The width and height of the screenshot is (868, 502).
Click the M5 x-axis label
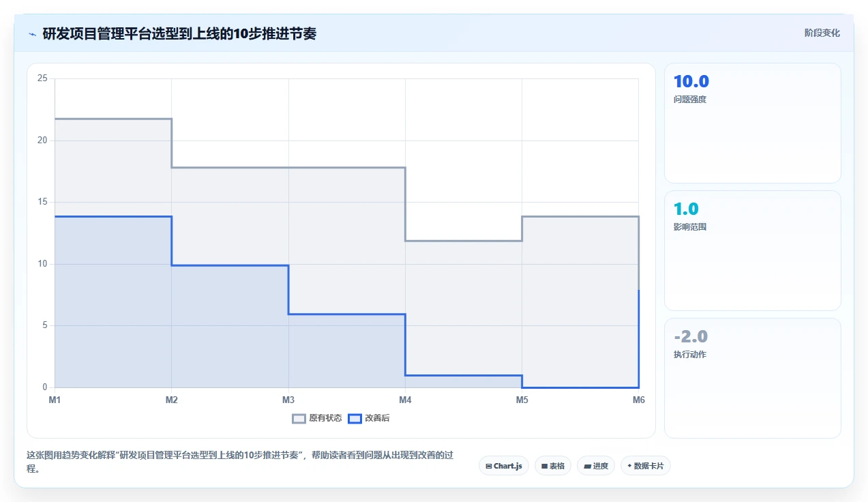(522, 400)
